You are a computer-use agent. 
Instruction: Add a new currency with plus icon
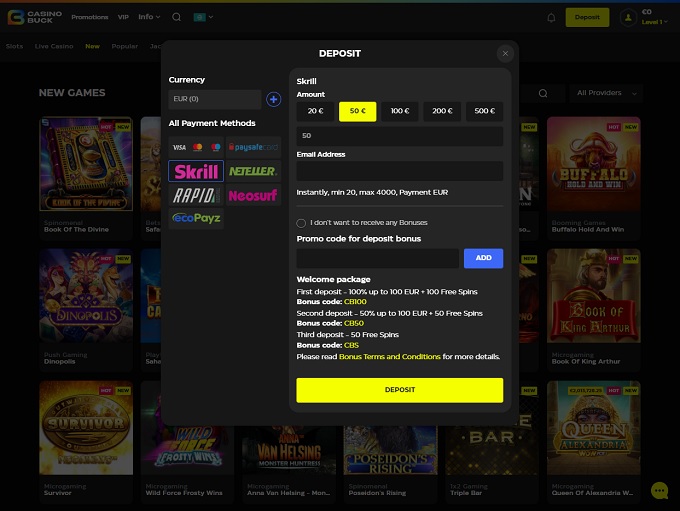273,99
